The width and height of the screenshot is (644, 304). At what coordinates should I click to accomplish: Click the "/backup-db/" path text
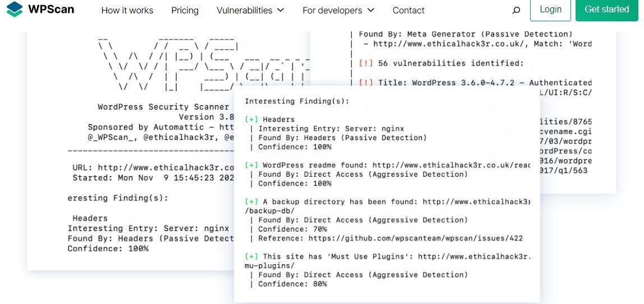click(x=269, y=211)
